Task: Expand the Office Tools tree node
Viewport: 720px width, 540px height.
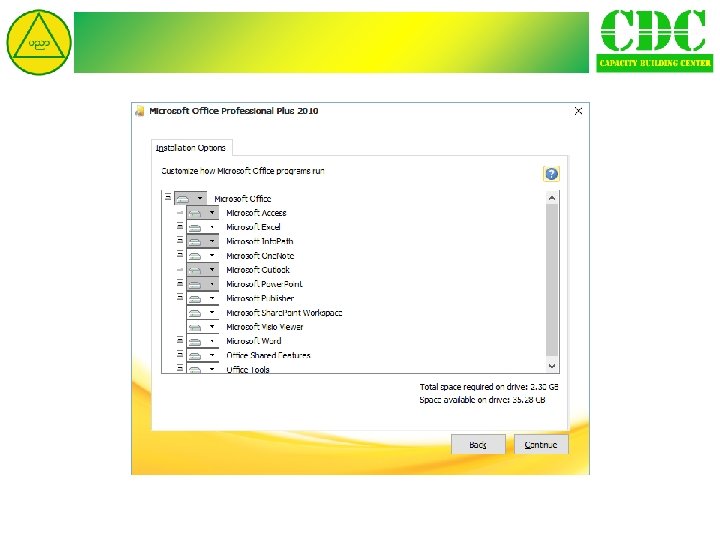Action: pyautogui.click(x=180, y=368)
